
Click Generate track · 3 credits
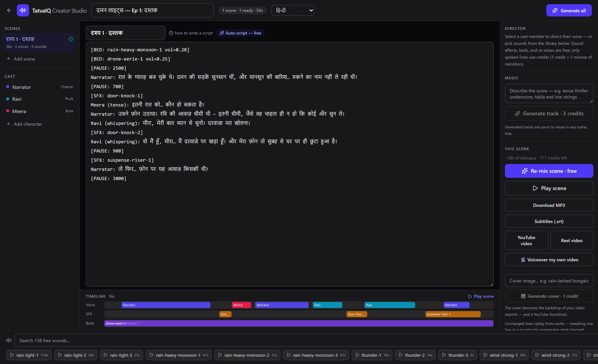tap(549, 113)
